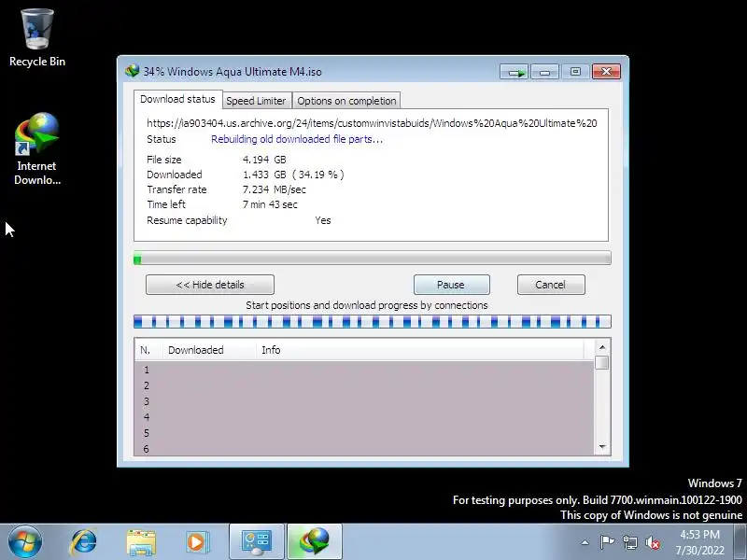Switch to the Download status tab

tap(177, 99)
